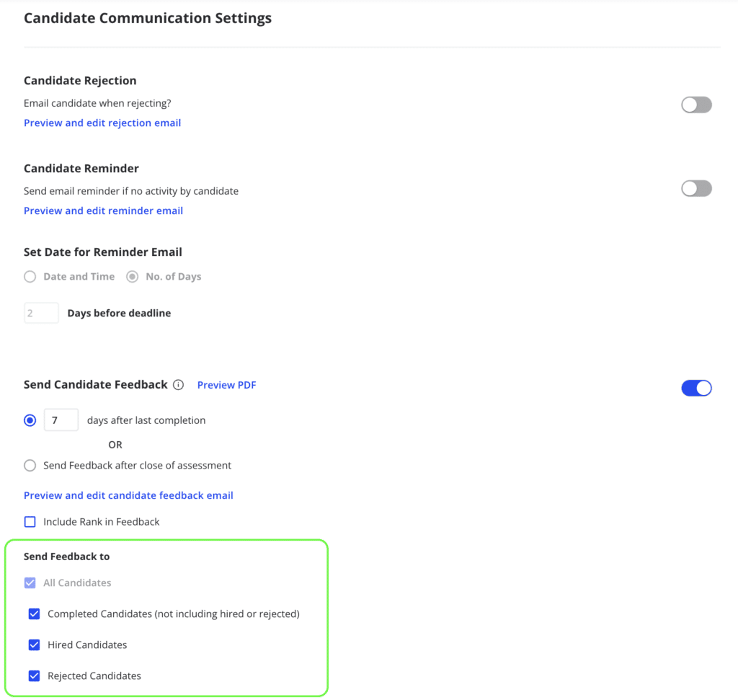Screen dimensions: 738x700
Task: Click the Candidate Communication Settings heading
Action: [x=148, y=19]
